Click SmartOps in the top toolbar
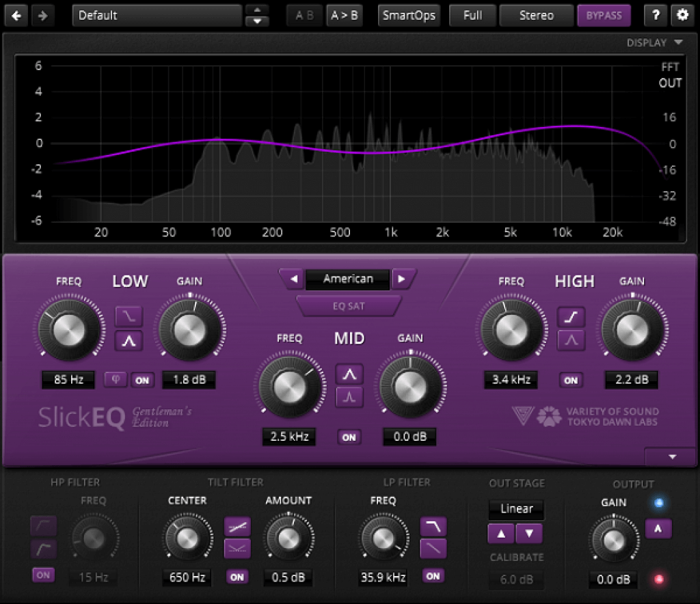The height and width of the screenshot is (604, 700). click(409, 15)
